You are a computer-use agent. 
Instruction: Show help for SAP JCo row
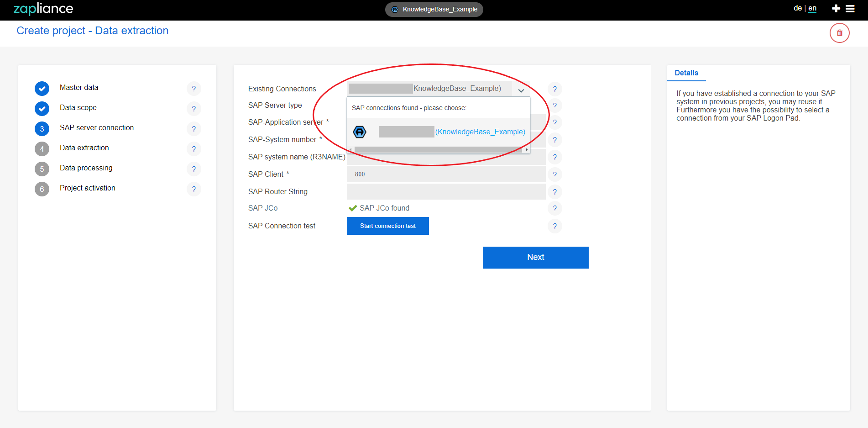(x=555, y=208)
